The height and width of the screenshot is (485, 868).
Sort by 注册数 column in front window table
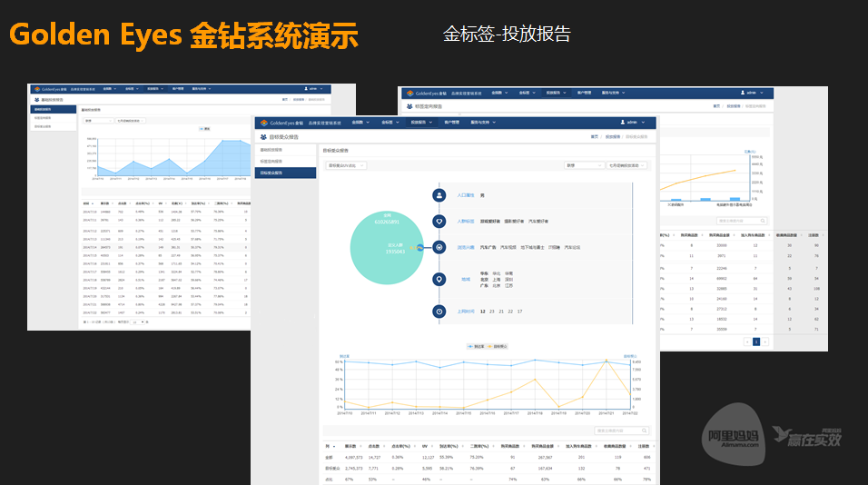643,446
